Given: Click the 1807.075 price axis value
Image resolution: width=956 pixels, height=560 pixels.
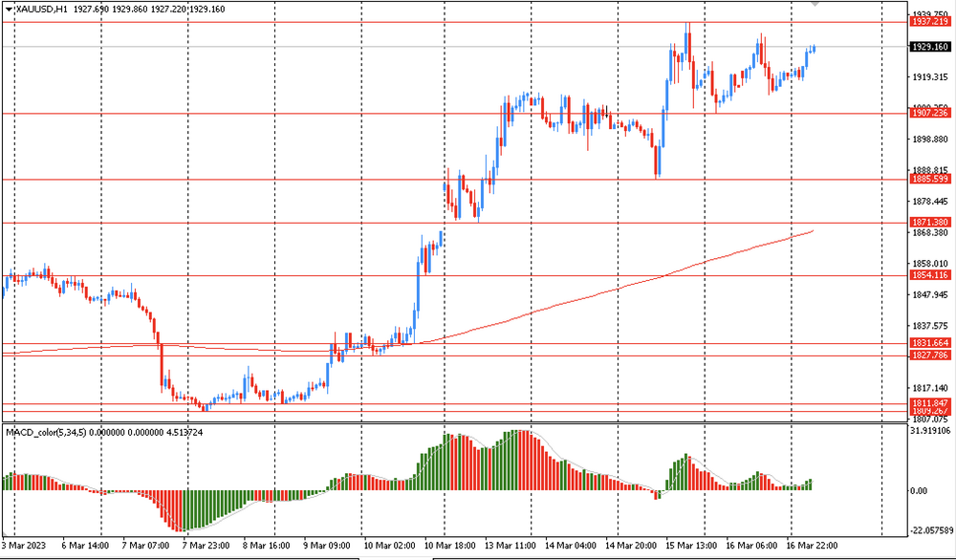Looking at the screenshot, I should pyautogui.click(x=930, y=420).
